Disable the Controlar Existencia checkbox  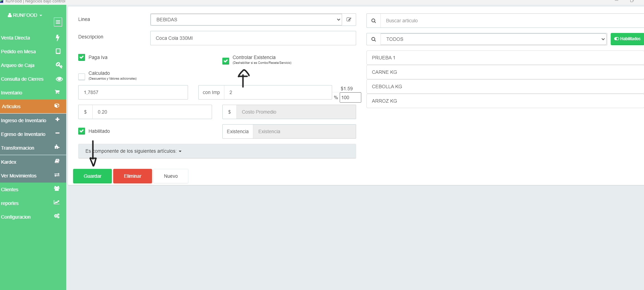[226, 61]
